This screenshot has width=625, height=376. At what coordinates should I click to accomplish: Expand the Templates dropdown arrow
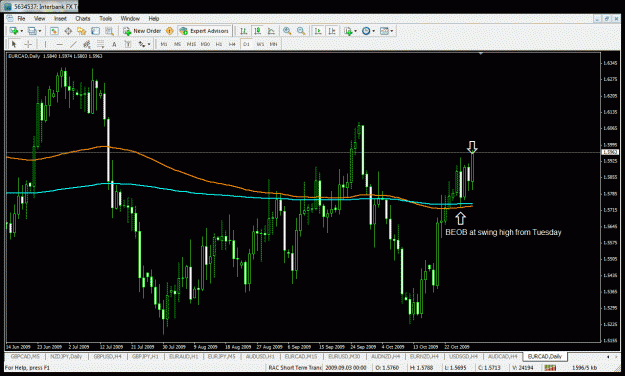coord(392,31)
